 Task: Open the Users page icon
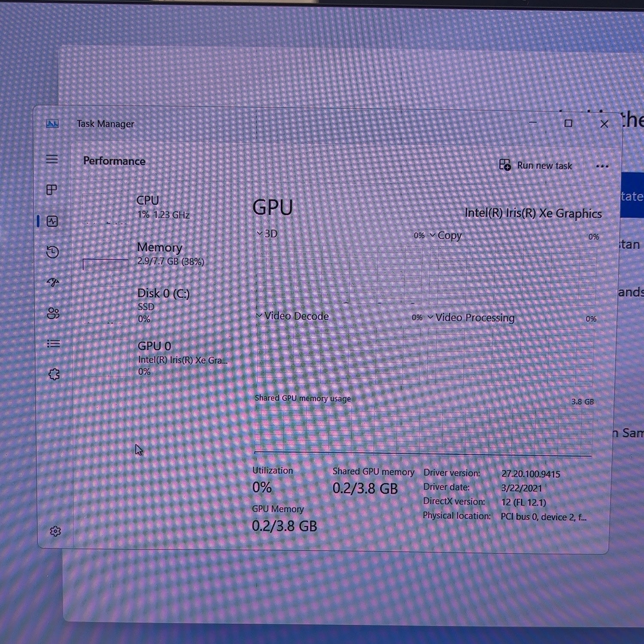click(53, 313)
